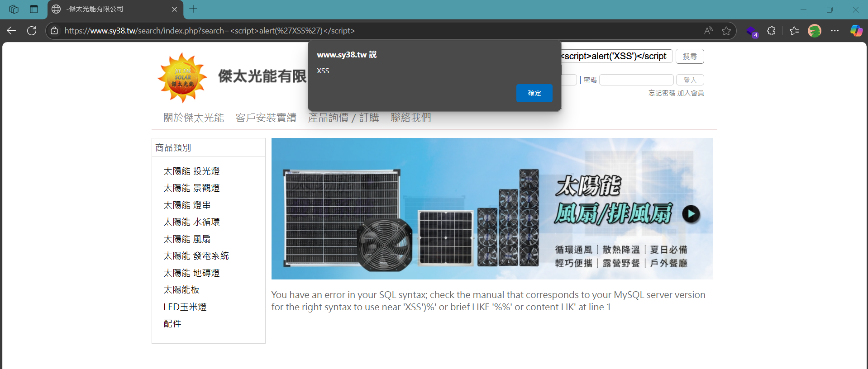Open 關於傑太光能 menu item

coord(194,118)
